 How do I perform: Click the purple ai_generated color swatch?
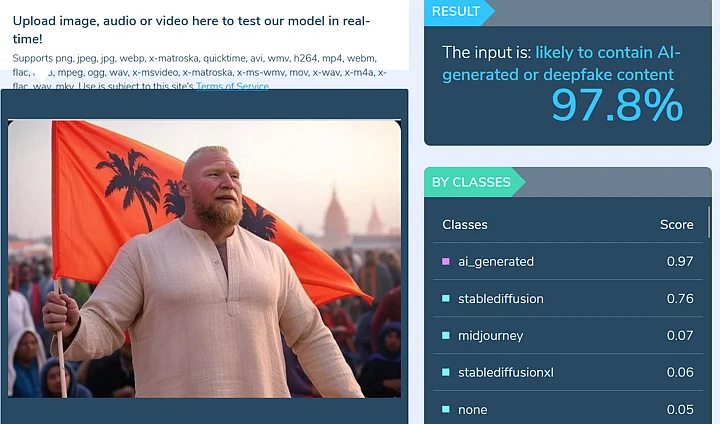445,261
